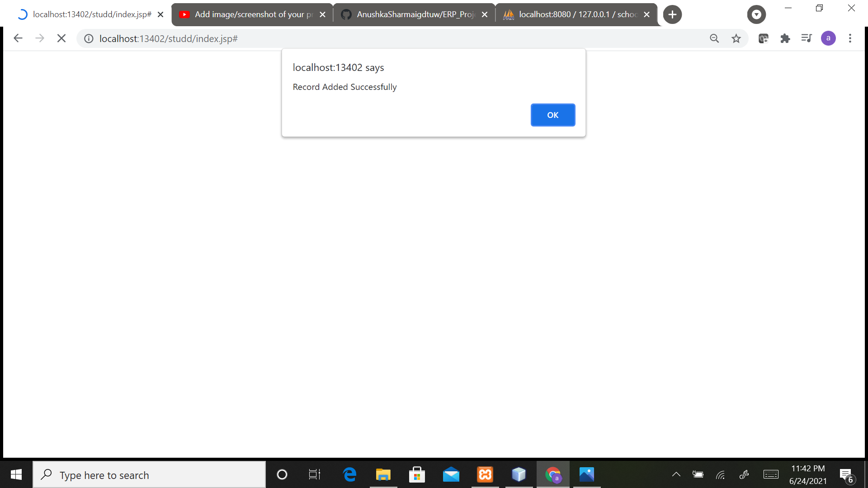
Task: Close the GitHub ERP_Project tab
Action: click(485, 14)
